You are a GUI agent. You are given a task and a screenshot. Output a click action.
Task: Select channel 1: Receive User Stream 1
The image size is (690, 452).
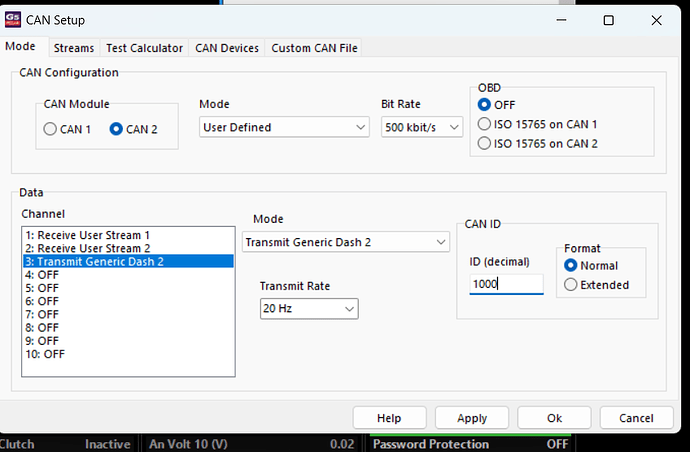(x=94, y=235)
